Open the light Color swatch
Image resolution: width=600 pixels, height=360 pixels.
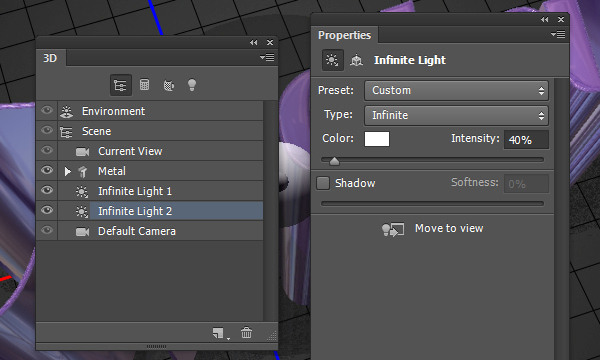[377, 139]
